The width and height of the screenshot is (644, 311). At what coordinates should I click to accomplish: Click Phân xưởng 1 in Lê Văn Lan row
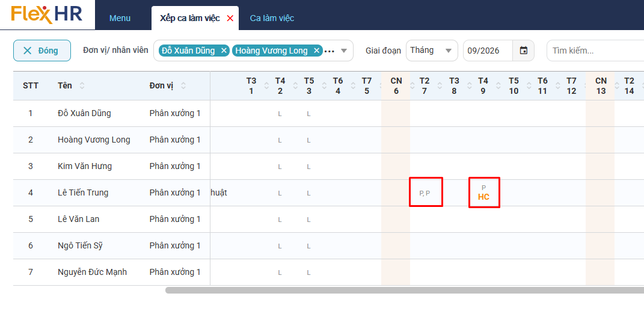[x=175, y=219]
